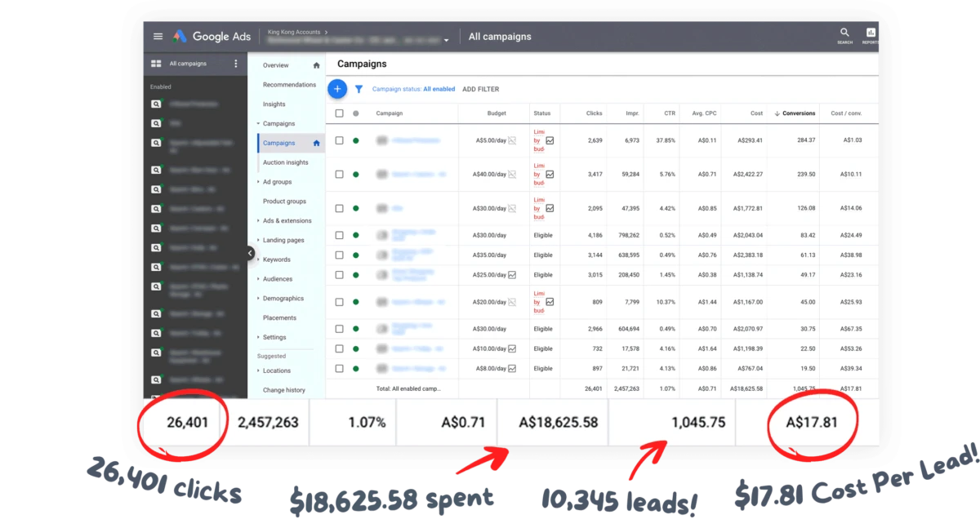Viewport: 980px width, 519px height.
Task: Collapse the Campaigns section in the nav
Action: (258, 123)
